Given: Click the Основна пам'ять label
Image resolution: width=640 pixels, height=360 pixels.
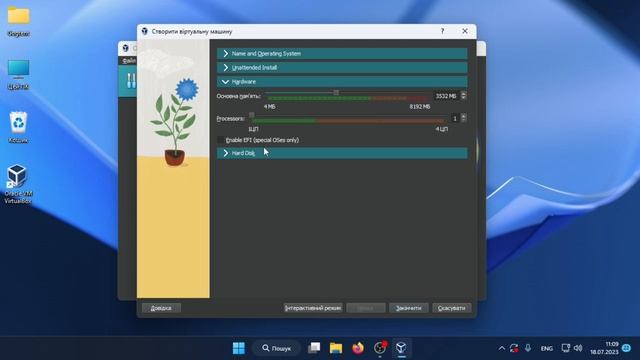Looking at the screenshot, I should tap(238, 96).
